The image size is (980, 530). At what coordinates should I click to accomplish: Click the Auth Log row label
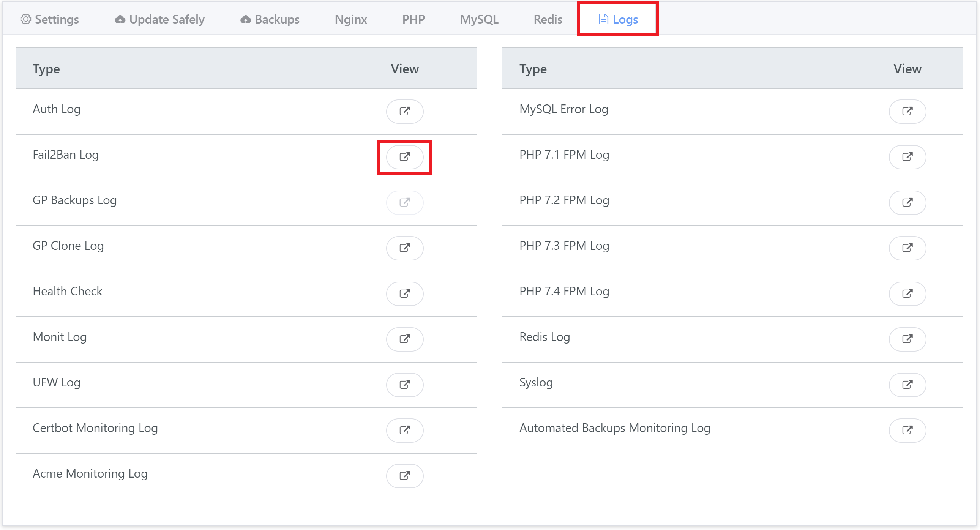57,109
